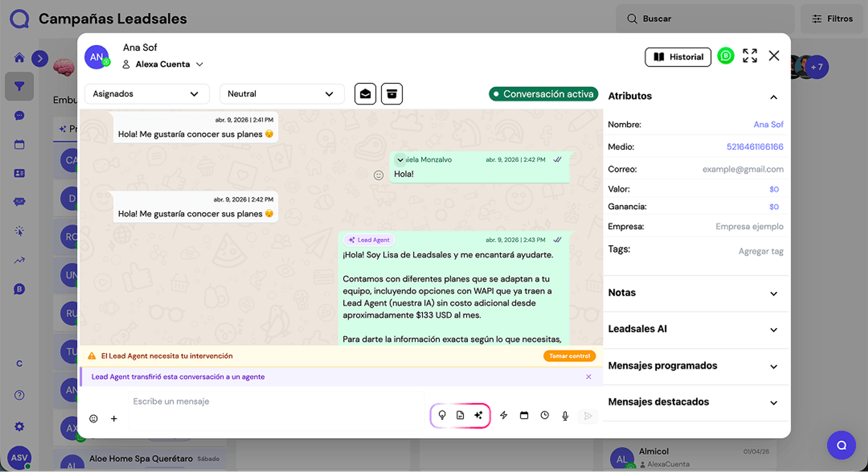Open the Neutral sentiment dropdown
Viewport: 868px width, 472px height.
[x=282, y=94]
